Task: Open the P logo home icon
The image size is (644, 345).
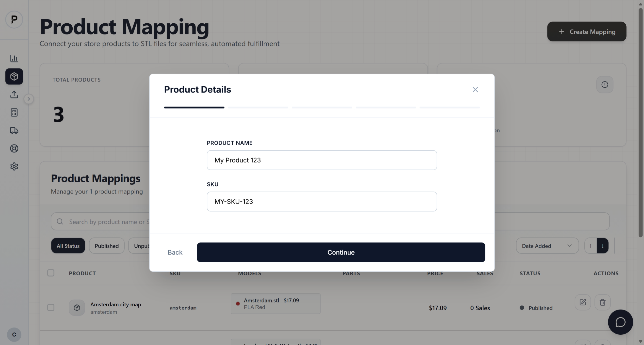Action: [x=14, y=19]
